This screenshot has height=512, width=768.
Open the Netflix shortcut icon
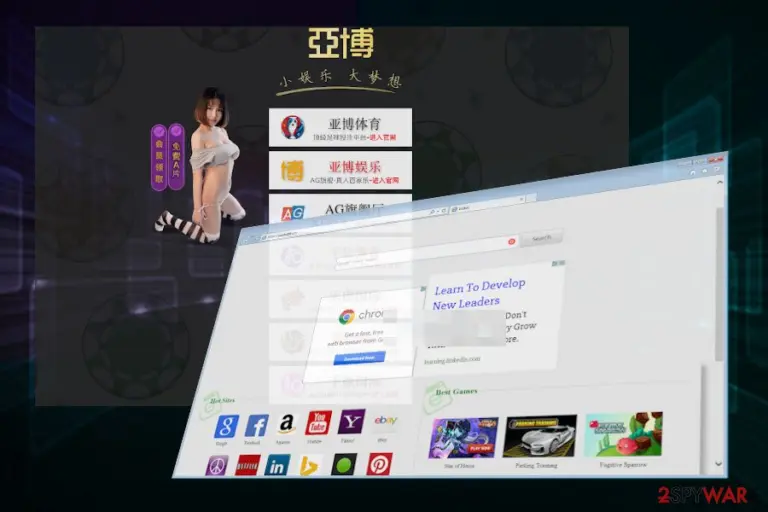pyautogui.click(x=248, y=465)
